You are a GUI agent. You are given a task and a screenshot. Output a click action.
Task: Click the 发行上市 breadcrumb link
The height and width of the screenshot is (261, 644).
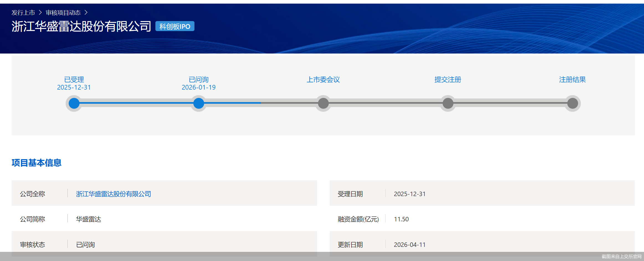click(x=23, y=13)
